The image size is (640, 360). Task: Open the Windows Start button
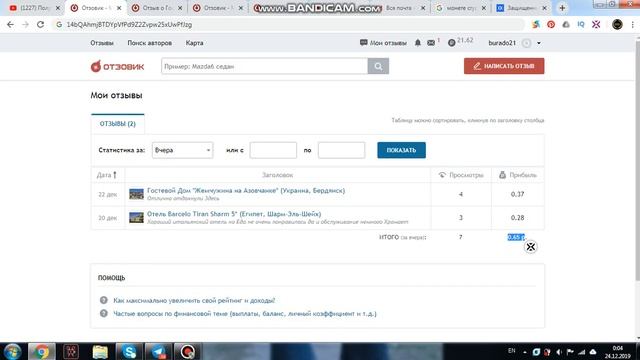(12, 351)
